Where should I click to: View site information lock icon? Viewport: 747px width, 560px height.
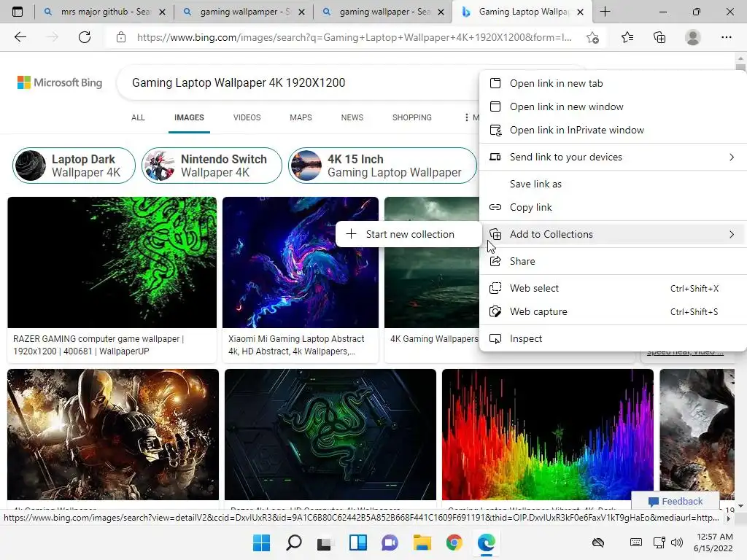pyautogui.click(x=121, y=37)
